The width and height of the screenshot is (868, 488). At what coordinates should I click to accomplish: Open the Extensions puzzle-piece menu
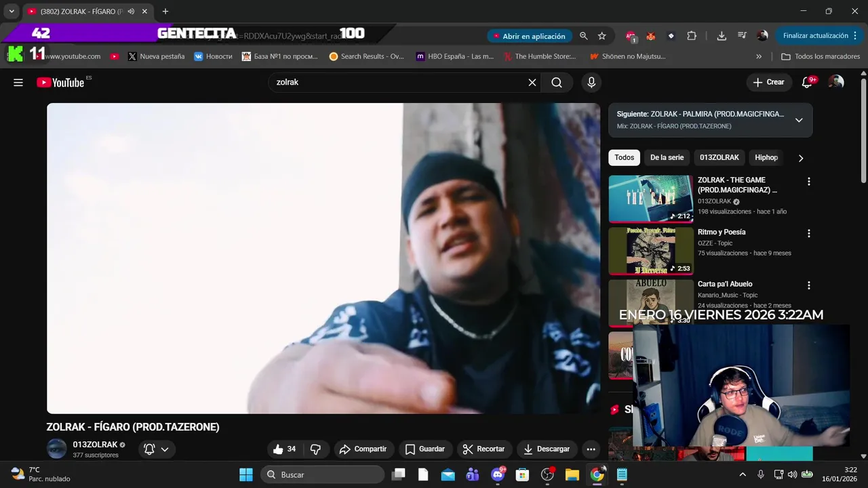692,36
